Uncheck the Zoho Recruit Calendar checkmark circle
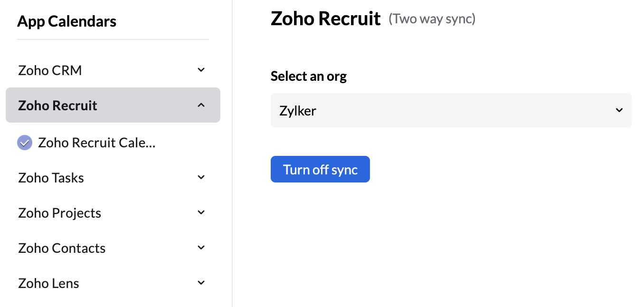This screenshot has width=644, height=307. point(25,143)
